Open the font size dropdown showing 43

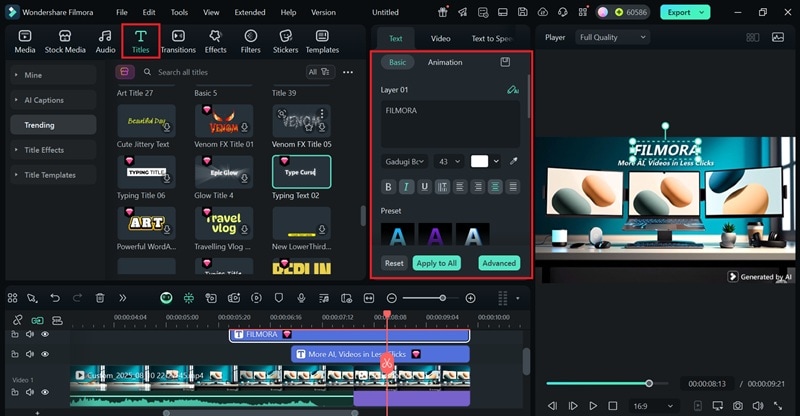[x=449, y=161]
